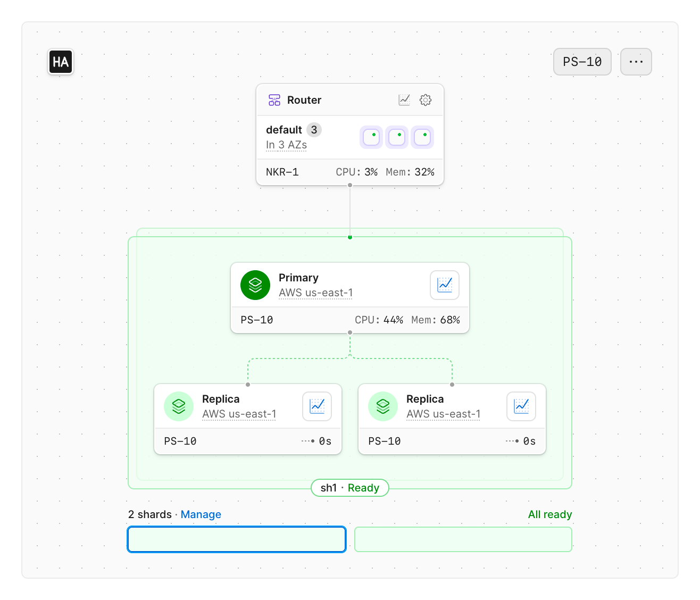
Task: Click the Router node icon
Action: 274,100
